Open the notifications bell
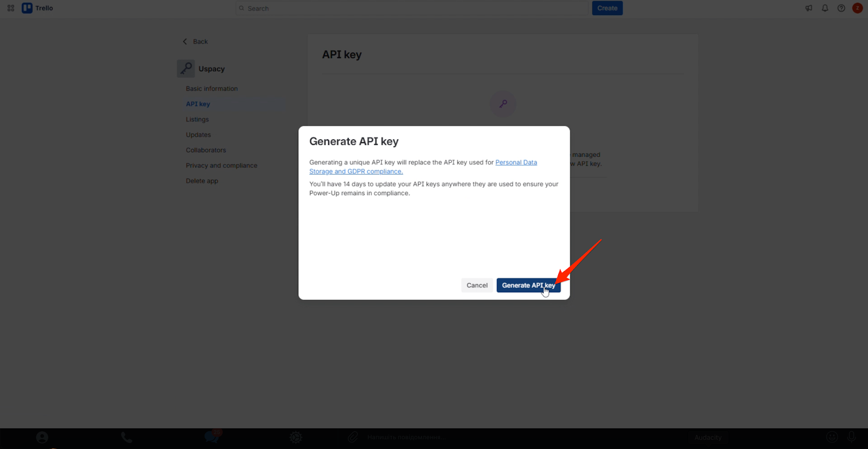 (x=825, y=8)
